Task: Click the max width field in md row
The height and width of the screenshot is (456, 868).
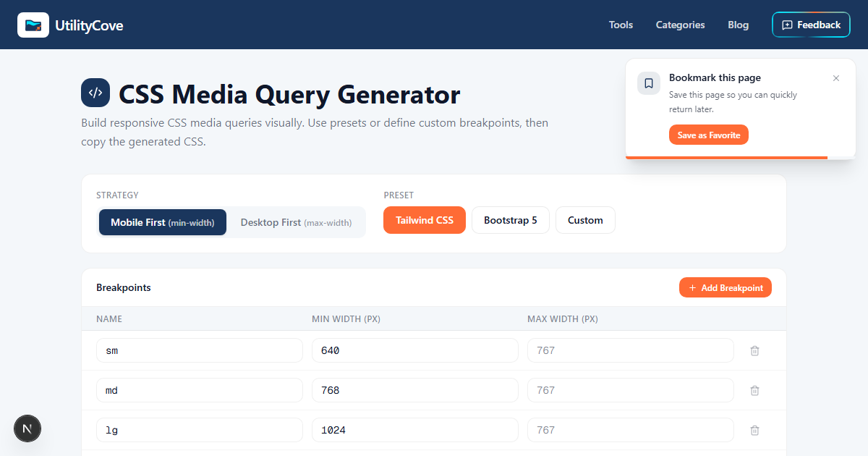Action: tap(631, 390)
